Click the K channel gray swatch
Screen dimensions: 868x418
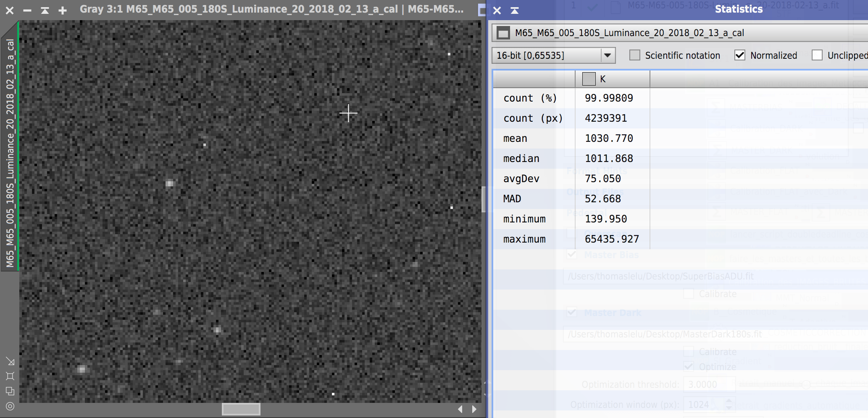pyautogui.click(x=589, y=79)
